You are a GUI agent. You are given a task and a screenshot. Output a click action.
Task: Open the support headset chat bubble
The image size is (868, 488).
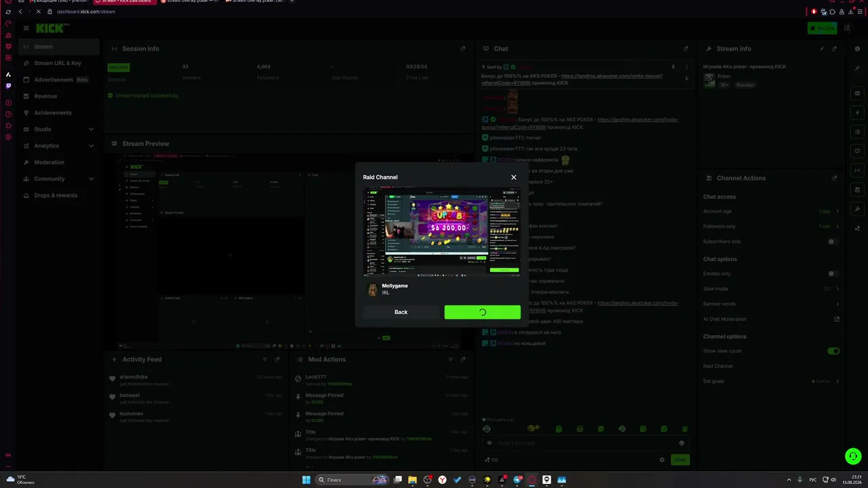[x=853, y=456]
